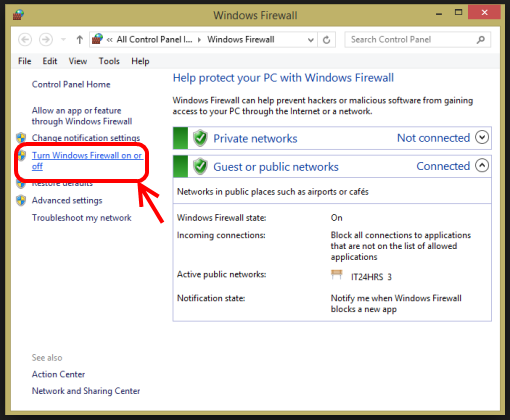Click the Connected status text
The image size is (510, 420).
443,166
